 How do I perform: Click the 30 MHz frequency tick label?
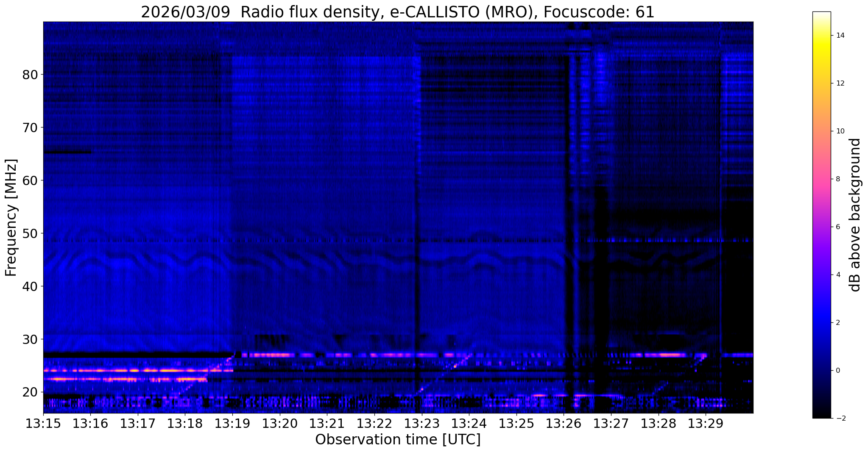click(x=30, y=339)
